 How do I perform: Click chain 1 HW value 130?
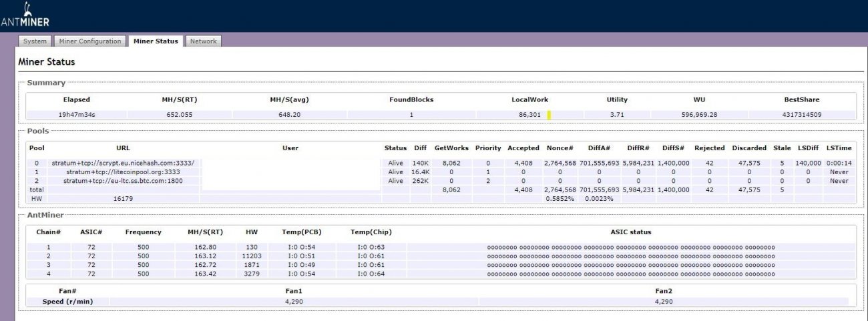point(251,247)
